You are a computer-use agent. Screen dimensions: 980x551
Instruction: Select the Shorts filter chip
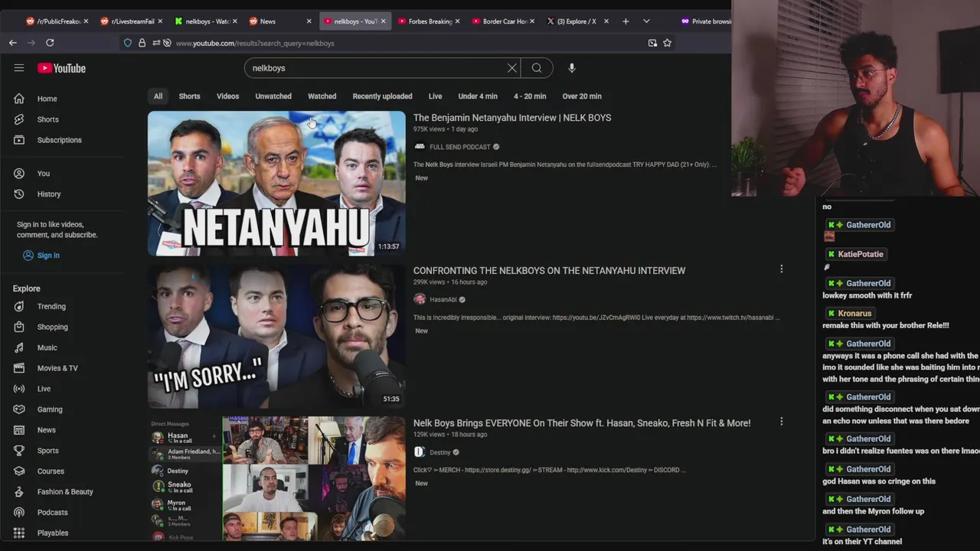pos(189,96)
